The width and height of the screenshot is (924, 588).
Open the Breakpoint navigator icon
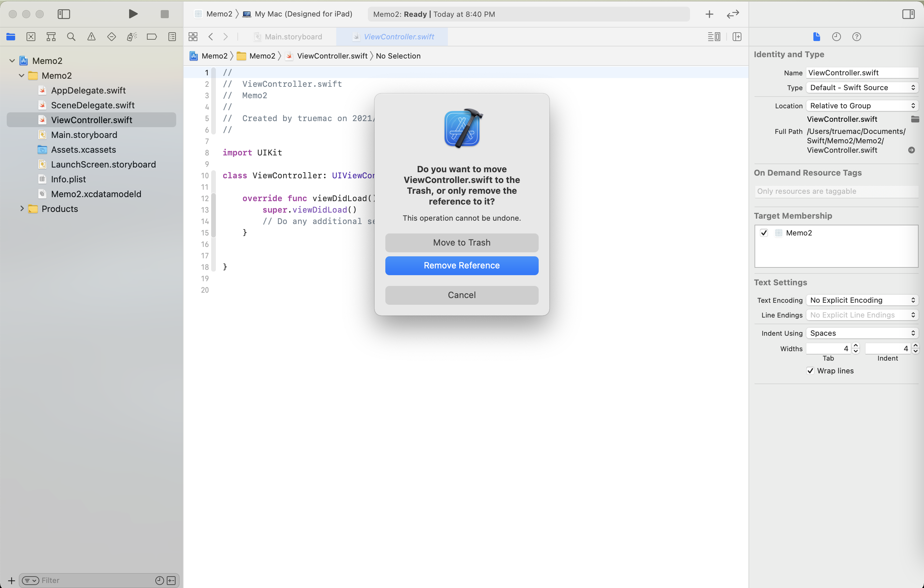pos(152,36)
